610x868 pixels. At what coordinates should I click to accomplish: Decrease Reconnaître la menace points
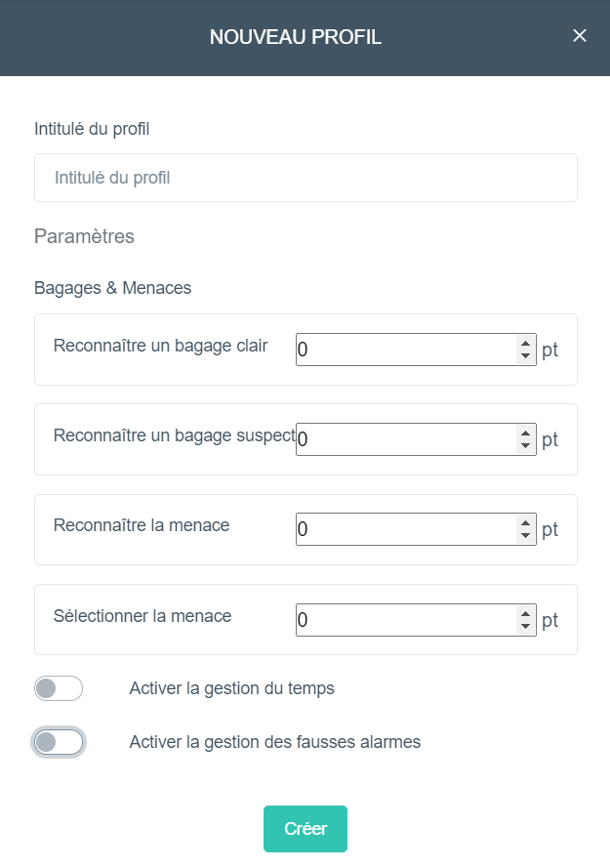coord(525,535)
